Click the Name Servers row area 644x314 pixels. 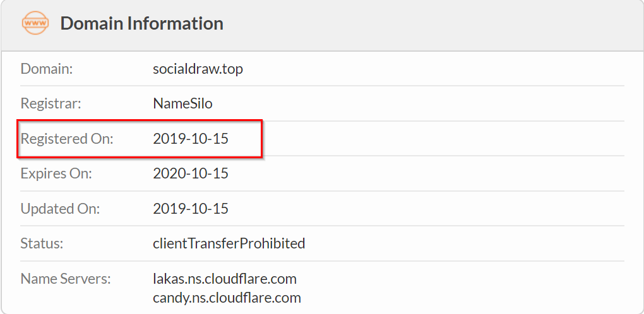coord(322,288)
